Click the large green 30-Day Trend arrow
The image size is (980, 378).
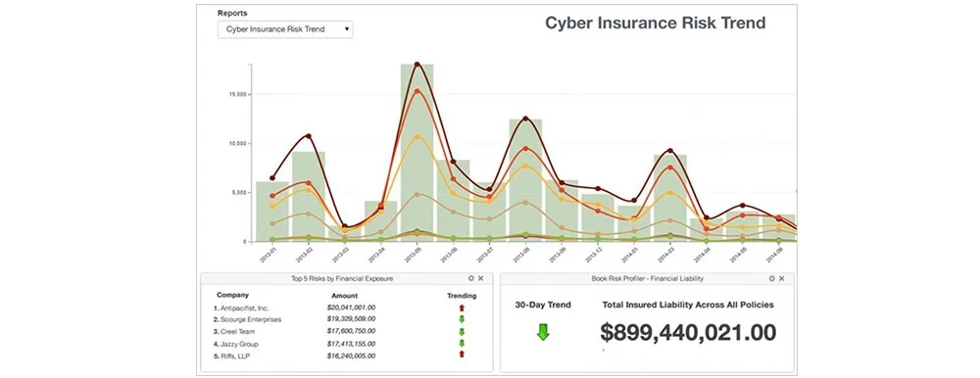point(543,332)
